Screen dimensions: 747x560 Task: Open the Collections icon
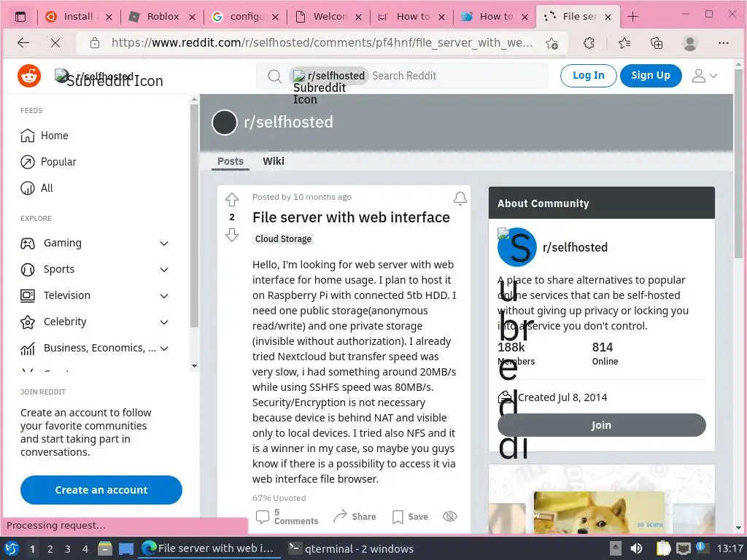tap(657, 43)
